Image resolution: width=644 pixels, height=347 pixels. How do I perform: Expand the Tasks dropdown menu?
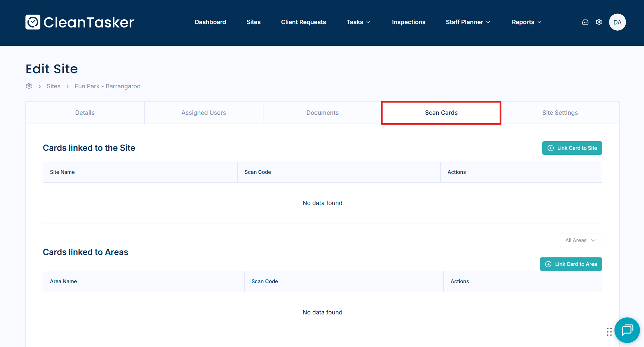(x=358, y=22)
